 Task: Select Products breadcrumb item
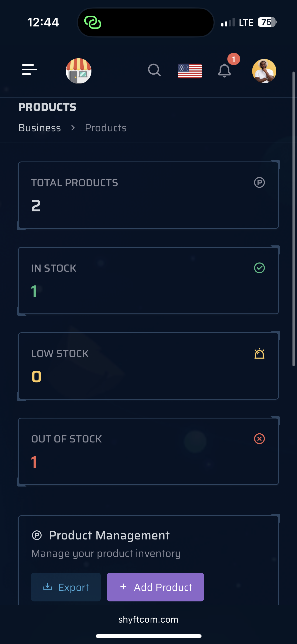coord(106,128)
